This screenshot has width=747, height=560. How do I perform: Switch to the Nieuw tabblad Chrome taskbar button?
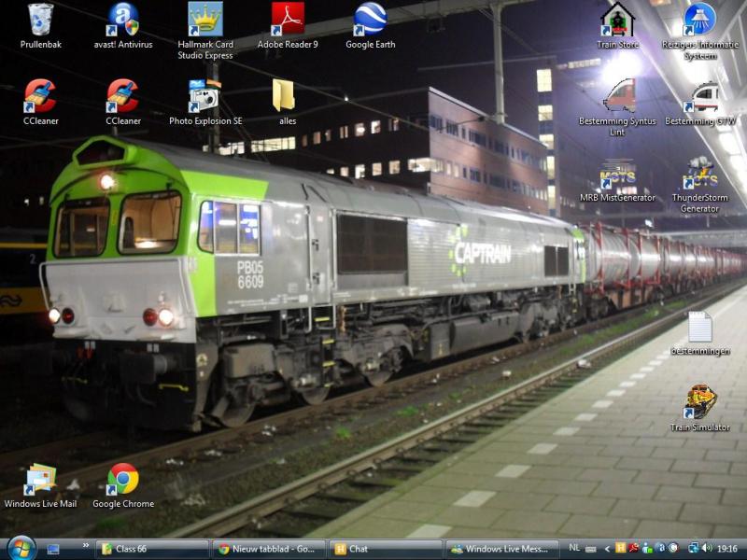click(269, 549)
